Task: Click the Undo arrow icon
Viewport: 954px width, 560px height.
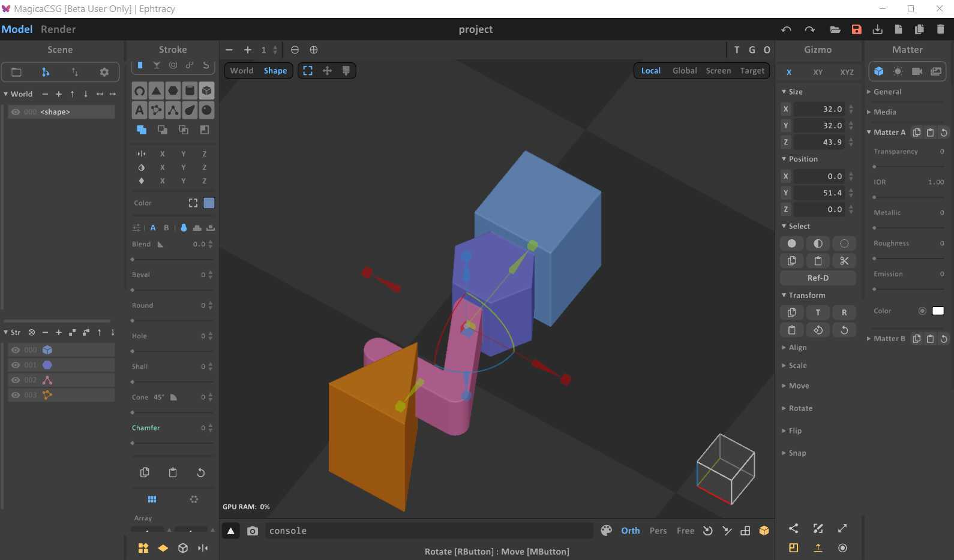Action: pyautogui.click(x=786, y=29)
